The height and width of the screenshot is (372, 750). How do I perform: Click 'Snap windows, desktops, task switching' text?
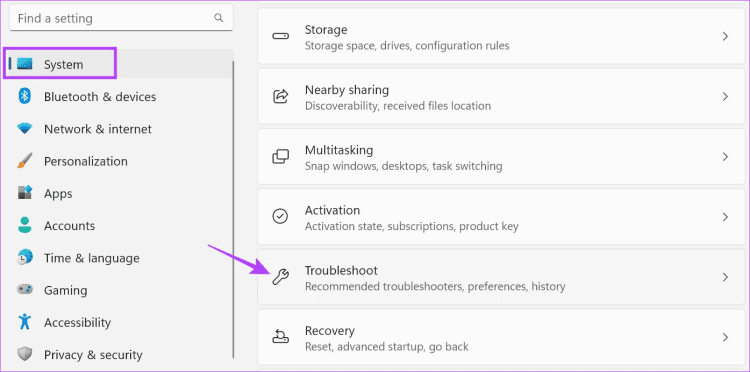click(403, 166)
